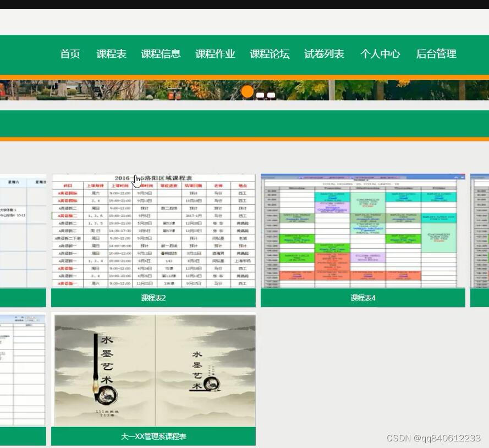Switch to the second carousel slide indicator
Image resolution: width=489 pixels, height=448 pixels.
click(261, 95)
